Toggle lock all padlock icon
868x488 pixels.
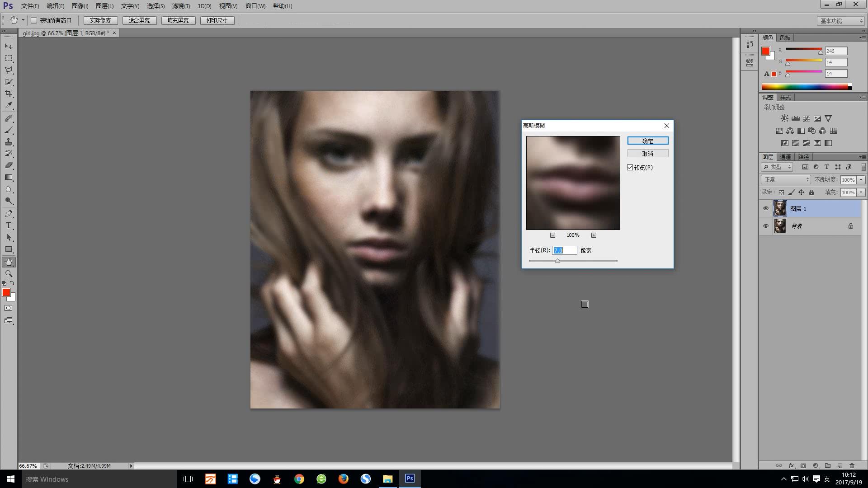(x=811, y=192)
